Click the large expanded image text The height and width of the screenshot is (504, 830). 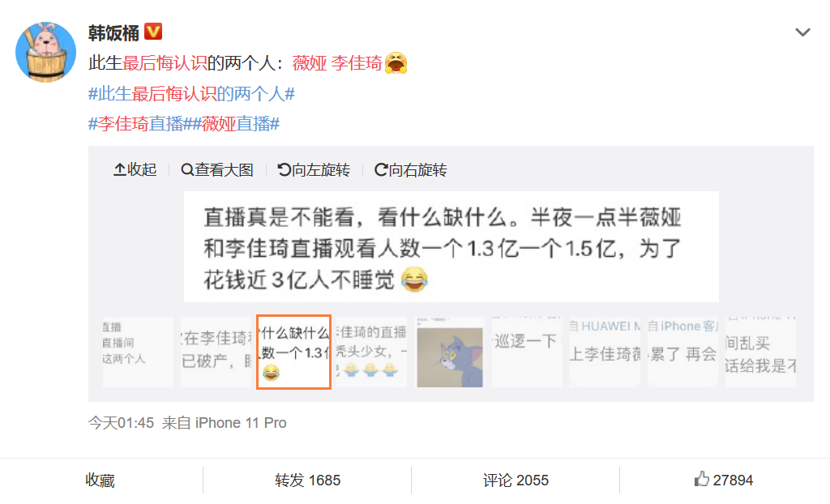tap(451, 246)
